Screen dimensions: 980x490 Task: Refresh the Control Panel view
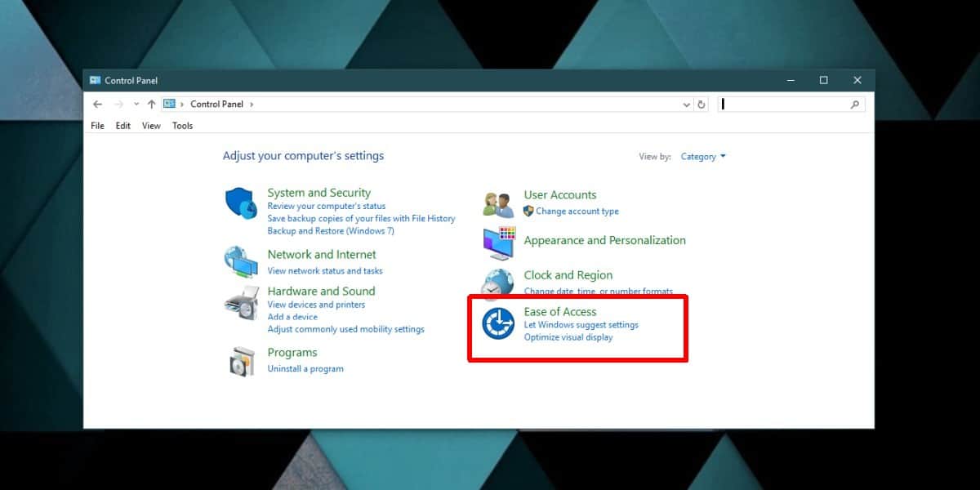[701, 105]
